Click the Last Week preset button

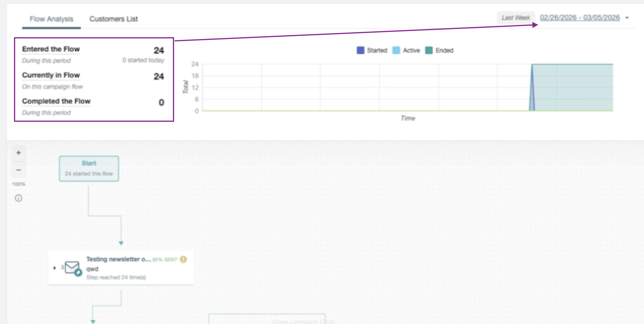coord(516,18)
